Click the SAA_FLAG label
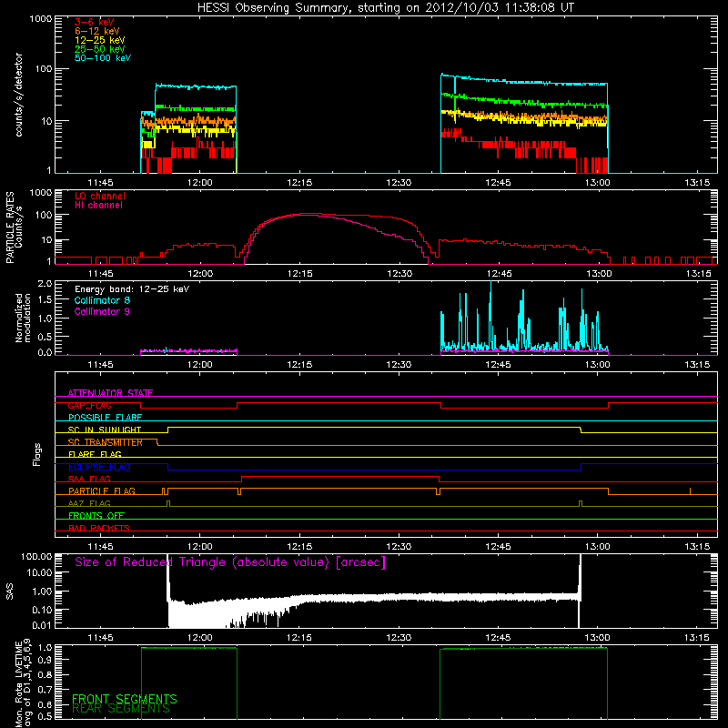The width and height of the screenshot is (728, 728). (x=89, y=480)
